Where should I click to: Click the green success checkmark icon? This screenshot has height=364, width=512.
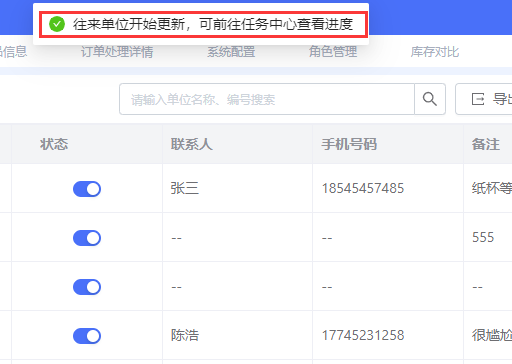(x=57, y=24)
